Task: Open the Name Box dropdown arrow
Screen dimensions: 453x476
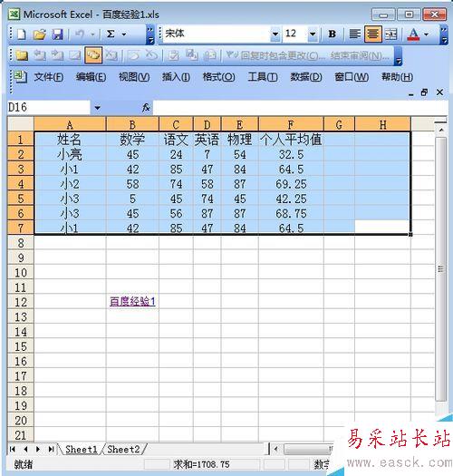Action: [98, 108]
